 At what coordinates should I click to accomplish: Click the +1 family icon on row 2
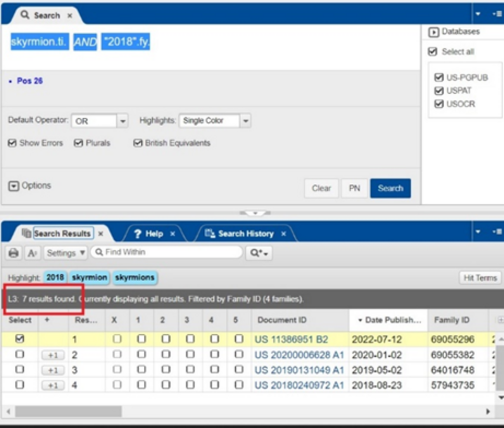pos(53,355)
